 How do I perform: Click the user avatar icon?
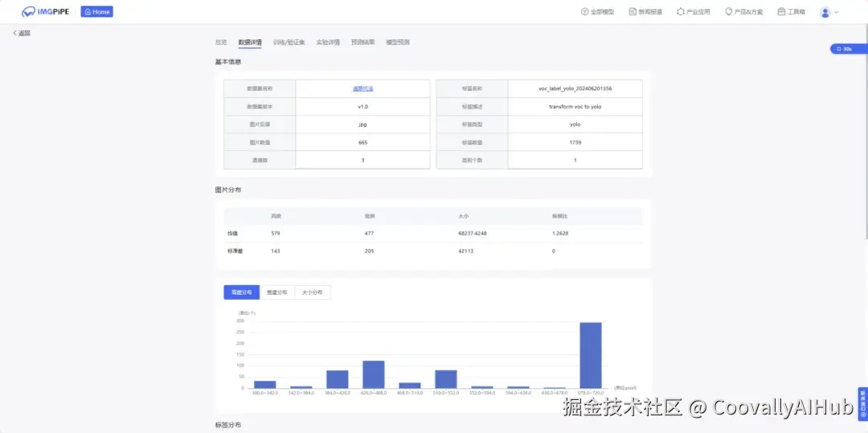point(825,12)
